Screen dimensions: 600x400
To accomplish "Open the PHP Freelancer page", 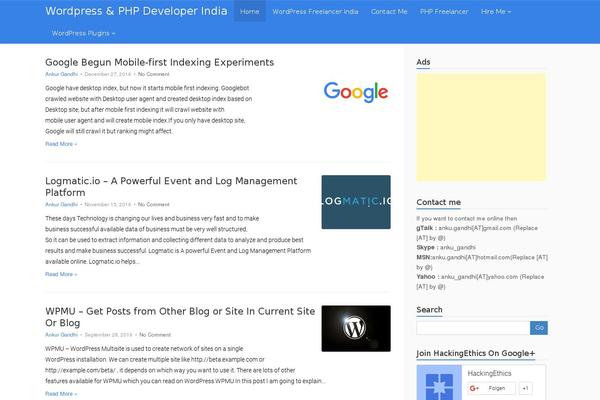I will 444,11.
